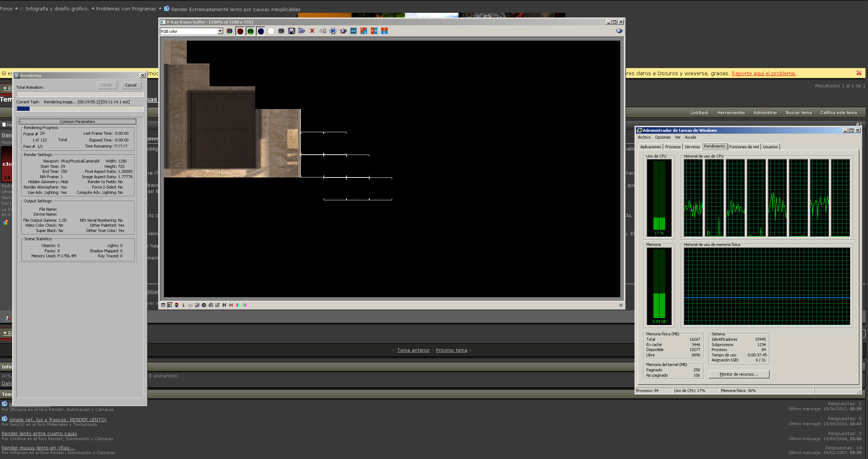Click the Cancel render button
The image size is (868, 459).
coord(130,85)
